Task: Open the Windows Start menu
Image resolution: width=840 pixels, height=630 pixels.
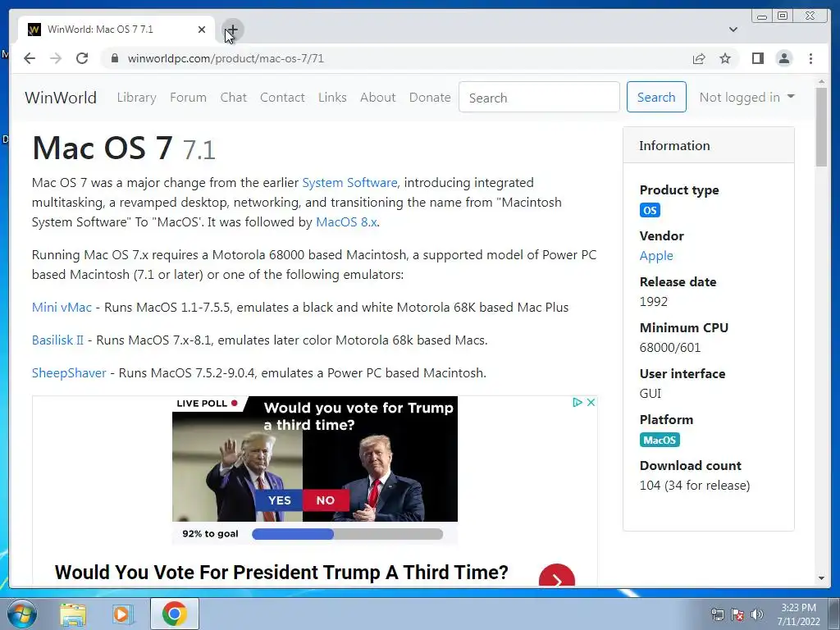Action: coord(22,614)
